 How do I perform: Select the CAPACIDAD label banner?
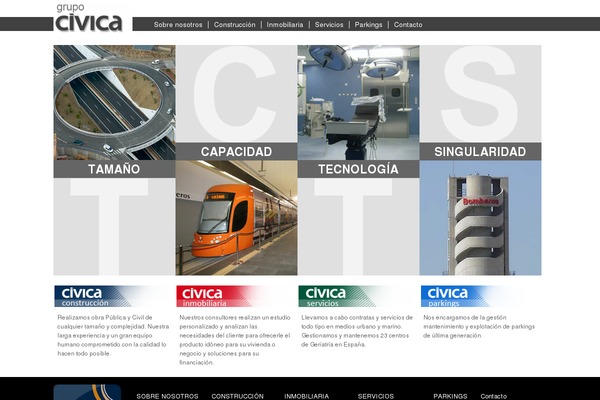[x=236, y=152]
